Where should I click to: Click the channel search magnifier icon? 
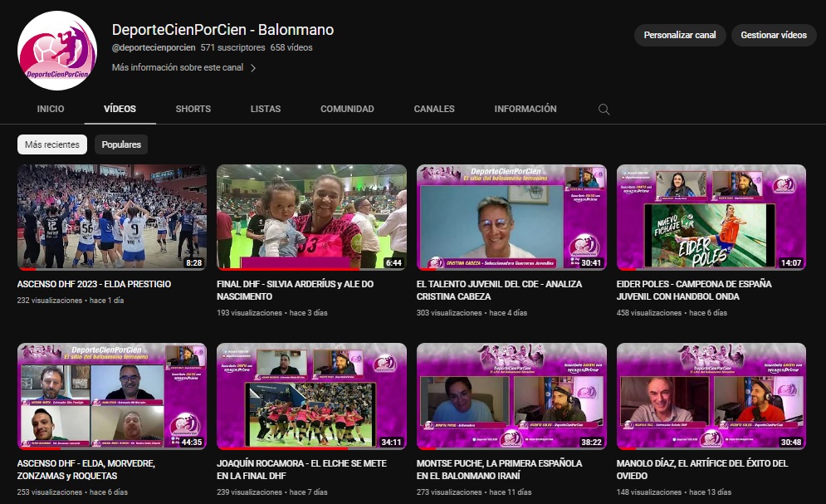pyautogui.click(x=604, y=109)
